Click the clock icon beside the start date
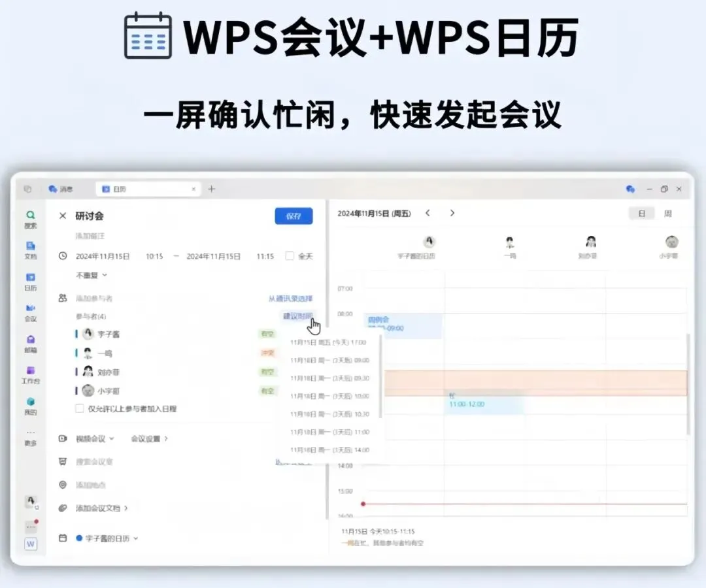 click(x=63, y=256)
